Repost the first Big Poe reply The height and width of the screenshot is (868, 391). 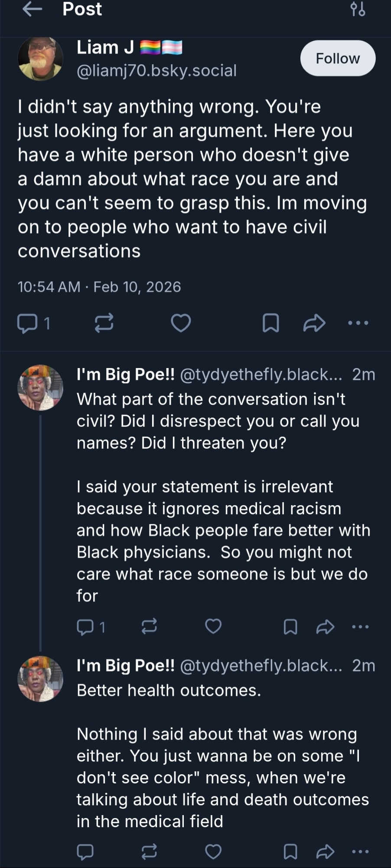coord(149,627)
